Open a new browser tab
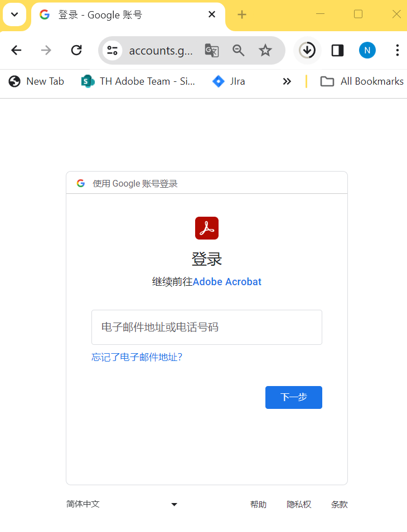407x532 pixels. (241, 14)
